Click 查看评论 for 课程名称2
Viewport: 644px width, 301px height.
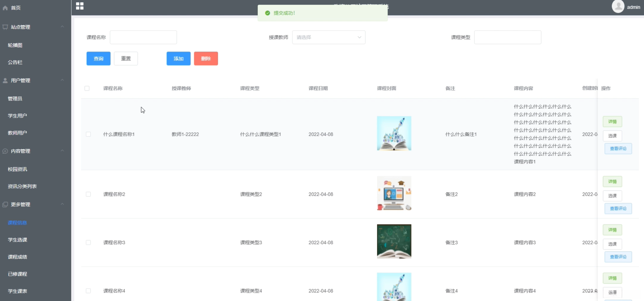point(618,208)
